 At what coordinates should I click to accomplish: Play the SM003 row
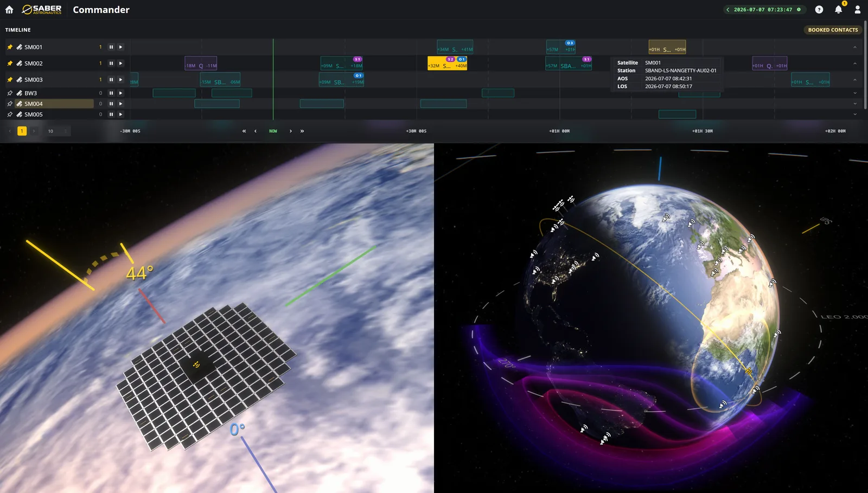[120, 80]
